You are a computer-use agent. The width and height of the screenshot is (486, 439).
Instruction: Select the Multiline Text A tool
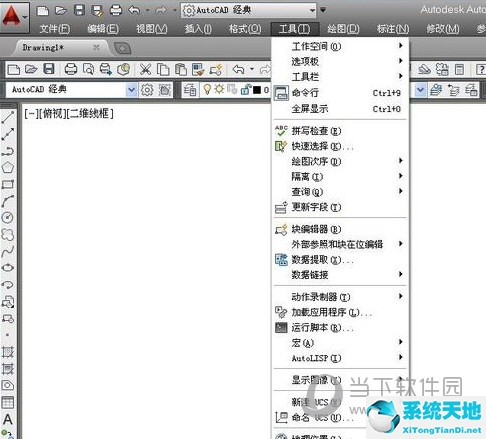pyautogui.click(x=8, y=419)
